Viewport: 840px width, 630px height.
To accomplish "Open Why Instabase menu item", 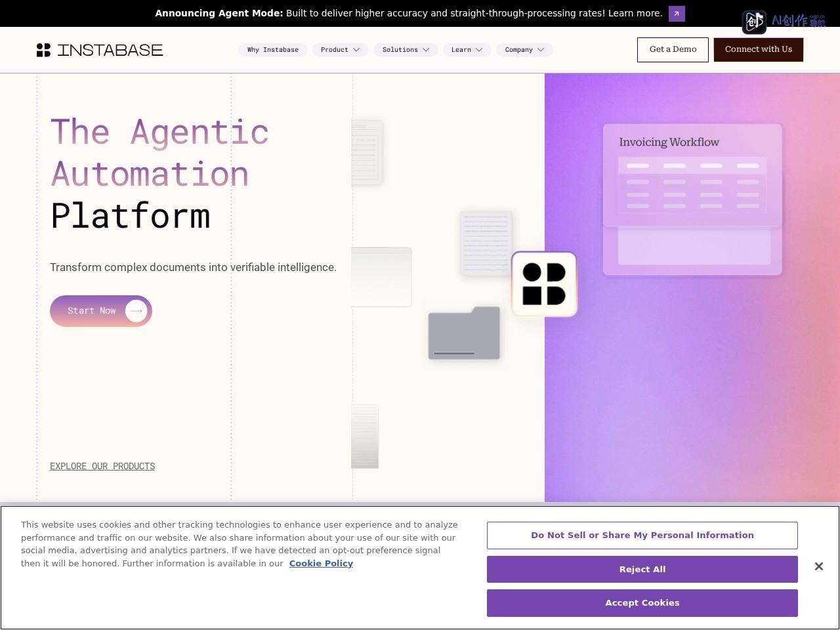I will coord(273,50).
